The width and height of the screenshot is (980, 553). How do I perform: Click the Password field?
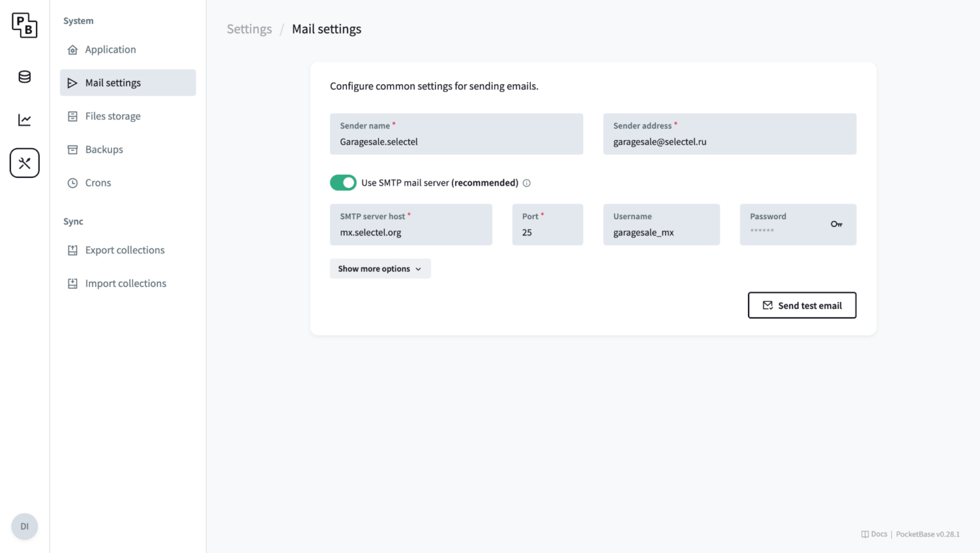click(x=798, y=225)
